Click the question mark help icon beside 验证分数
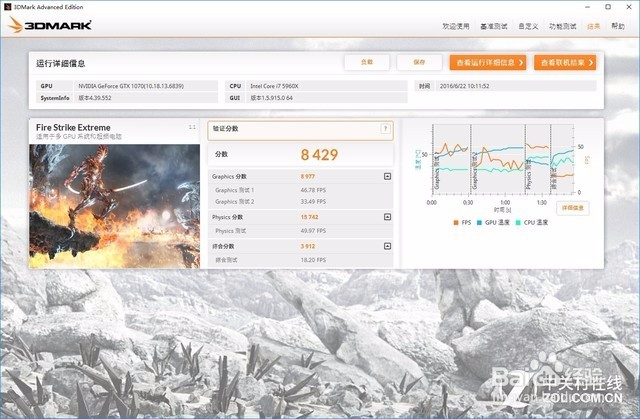Screen dimensions: 640x419 385,129
